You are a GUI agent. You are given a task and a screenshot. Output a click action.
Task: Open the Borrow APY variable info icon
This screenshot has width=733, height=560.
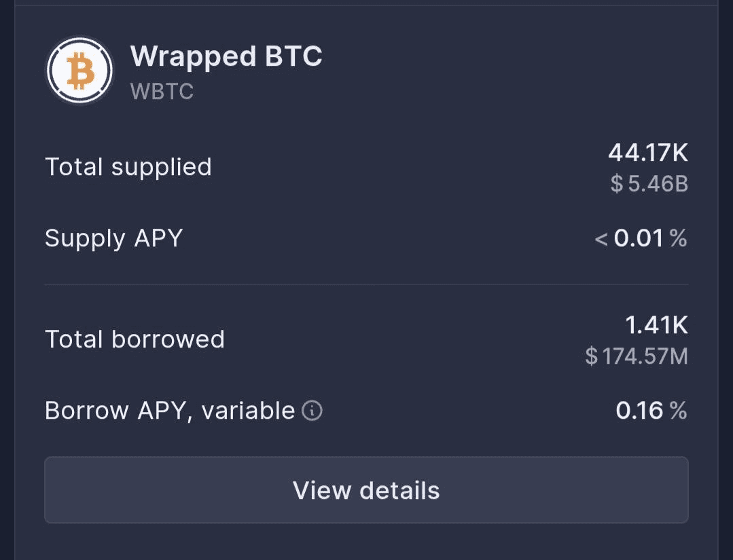tap(312, 411)
